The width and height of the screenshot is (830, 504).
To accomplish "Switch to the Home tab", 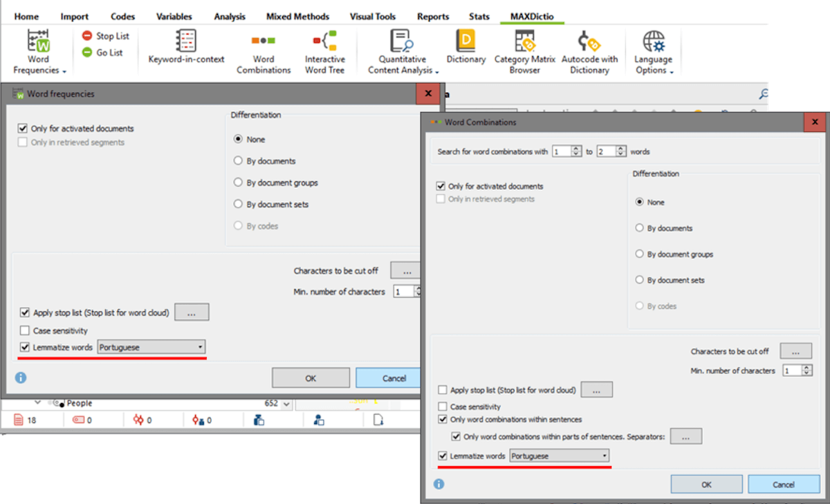I will [x=26, y=17].
